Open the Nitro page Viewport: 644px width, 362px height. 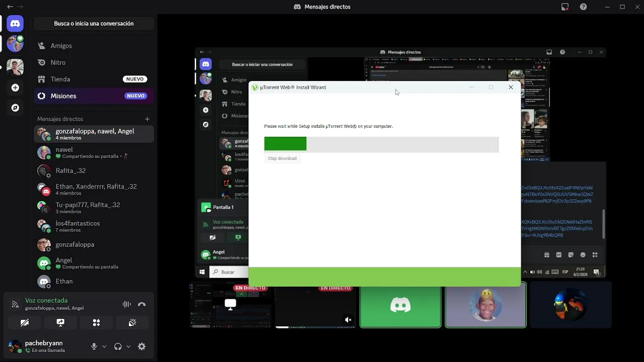click(94, 62)
